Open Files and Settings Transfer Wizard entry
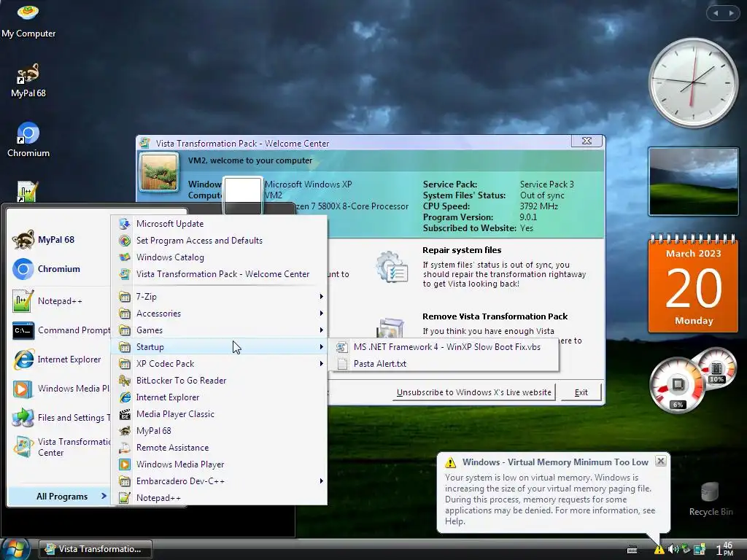Screen dimensions: 747x560 61,418
